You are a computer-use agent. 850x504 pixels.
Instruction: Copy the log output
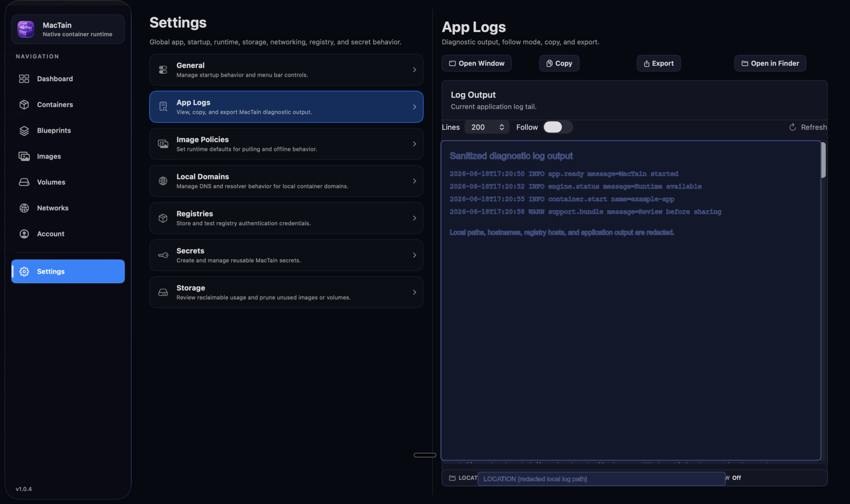pos(559,63)
